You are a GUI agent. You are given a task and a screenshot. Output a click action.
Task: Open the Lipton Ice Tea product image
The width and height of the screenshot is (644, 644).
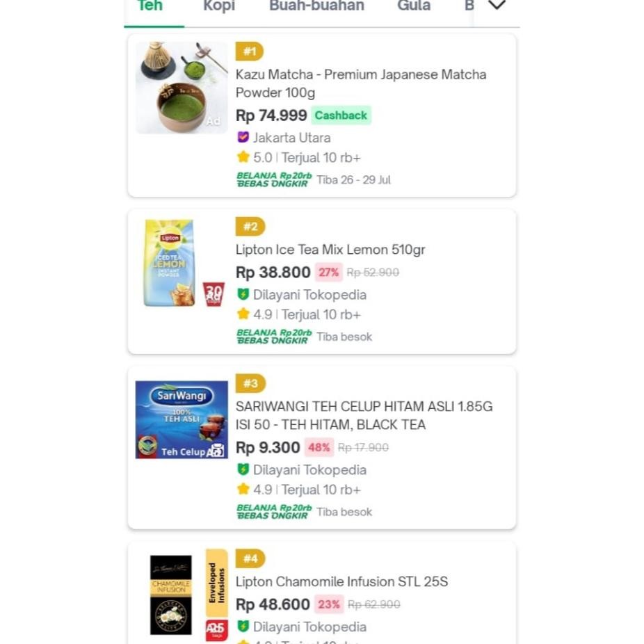click(x=182, y=263)
